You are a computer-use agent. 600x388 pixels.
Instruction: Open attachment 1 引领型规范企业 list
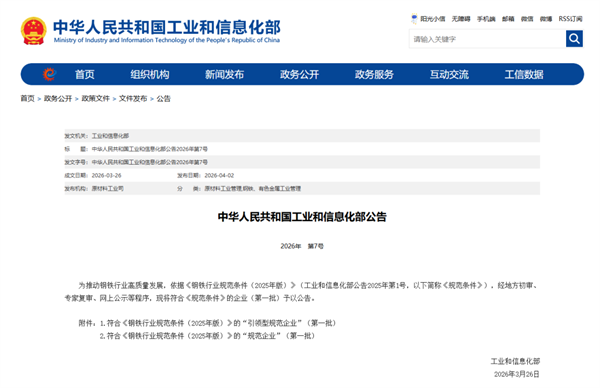pos(218,323)
